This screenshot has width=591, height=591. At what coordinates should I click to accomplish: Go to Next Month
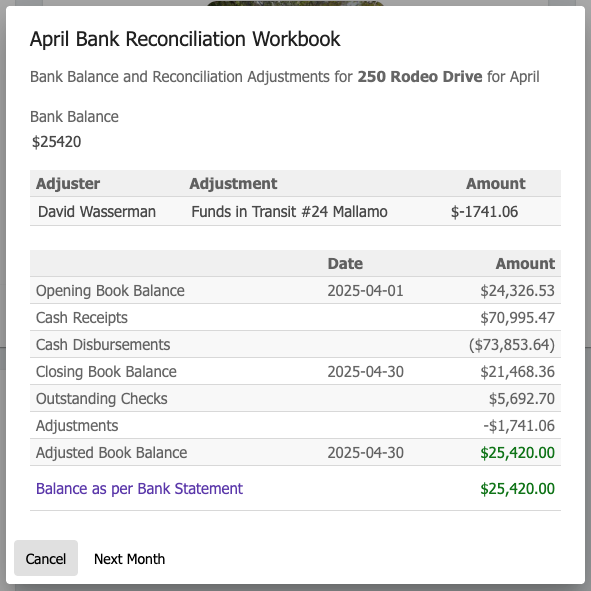click(x=129, y=559)
